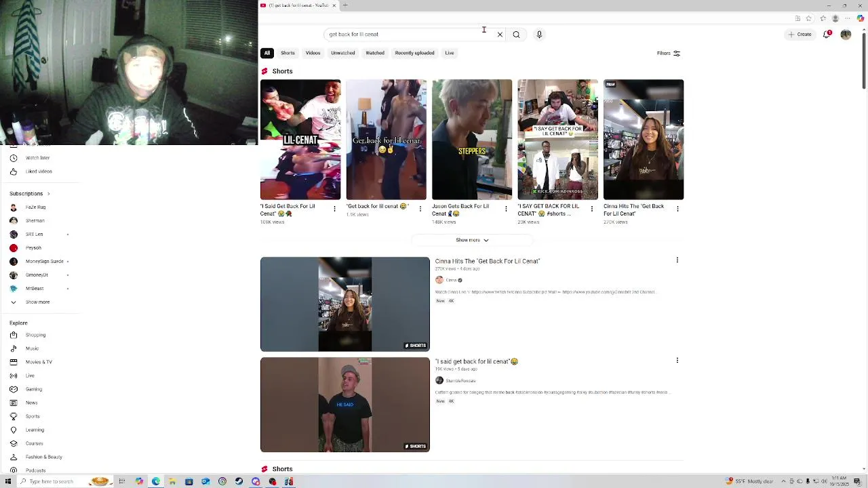Viewport: 868px width, 488px height.
Task: Open the notifications bell
Action: point(827,35)
